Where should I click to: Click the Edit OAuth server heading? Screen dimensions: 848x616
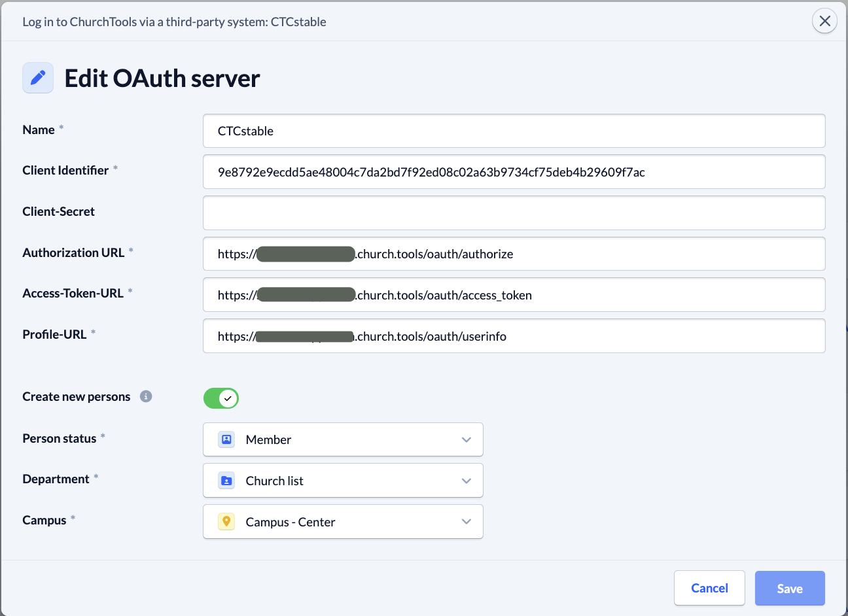(x=162, y=78)
